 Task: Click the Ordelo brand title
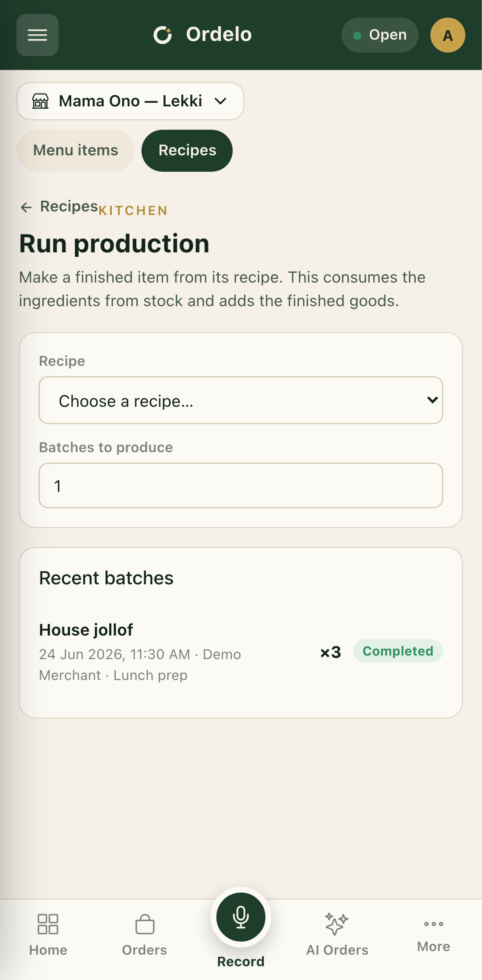pyautogui.click(x=219, y=35)
